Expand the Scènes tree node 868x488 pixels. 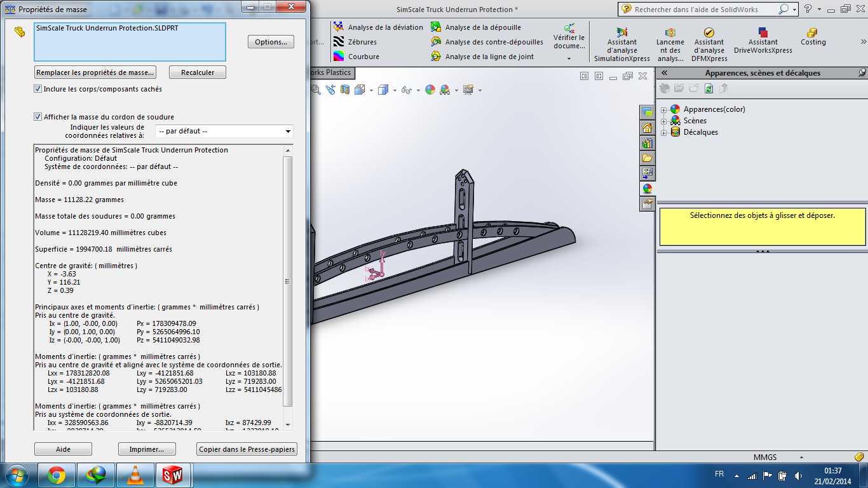pyautogui.click(x=664, y=121)
